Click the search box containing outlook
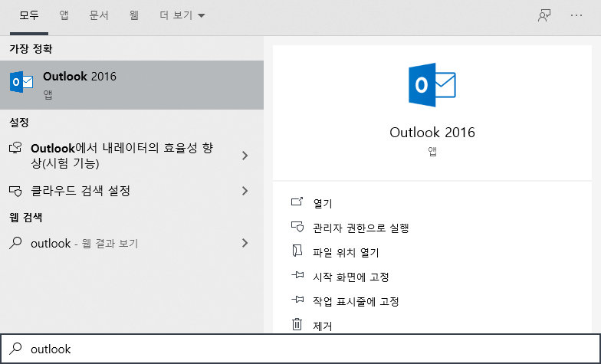The image size is (601, 364). 300,349
